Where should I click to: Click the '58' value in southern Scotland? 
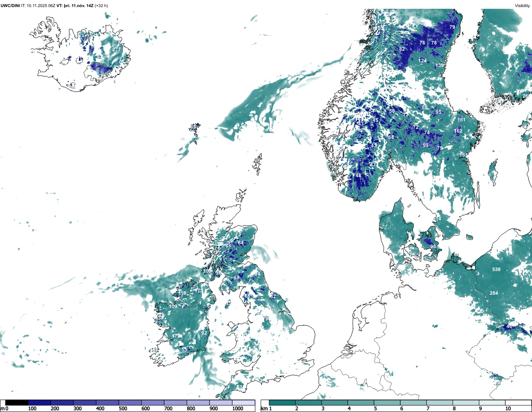click(236, 278)
